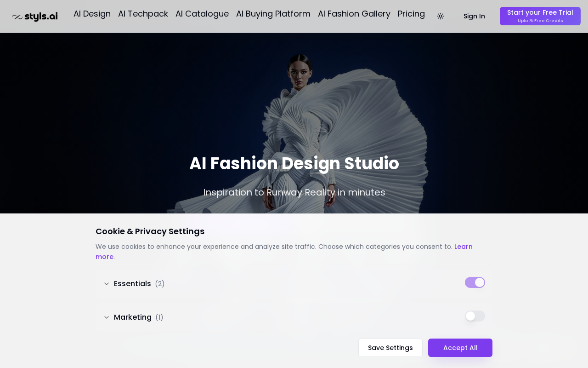
Task: Visit the AI Fashion Gallery
Action: tap(354, 14)
